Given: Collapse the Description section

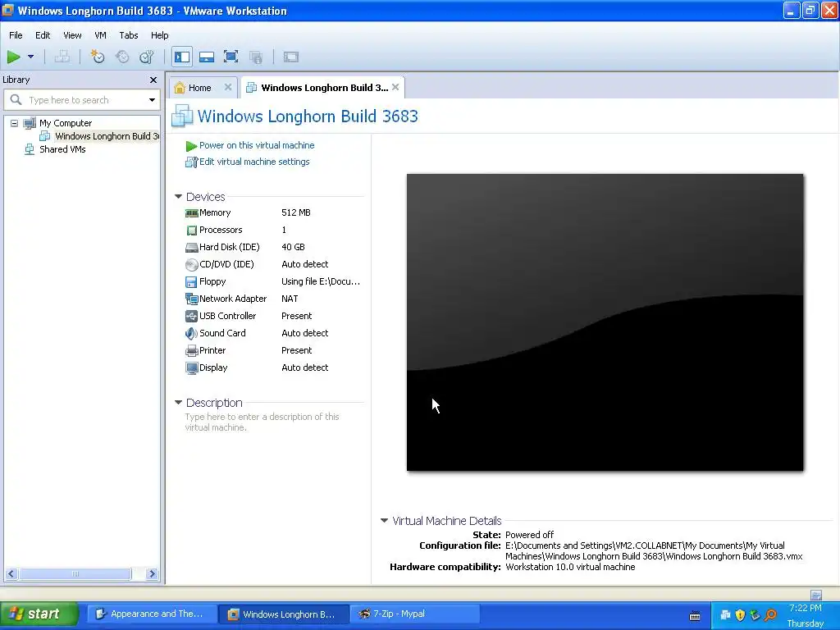Looking at the screenshot, I should 178,402.
